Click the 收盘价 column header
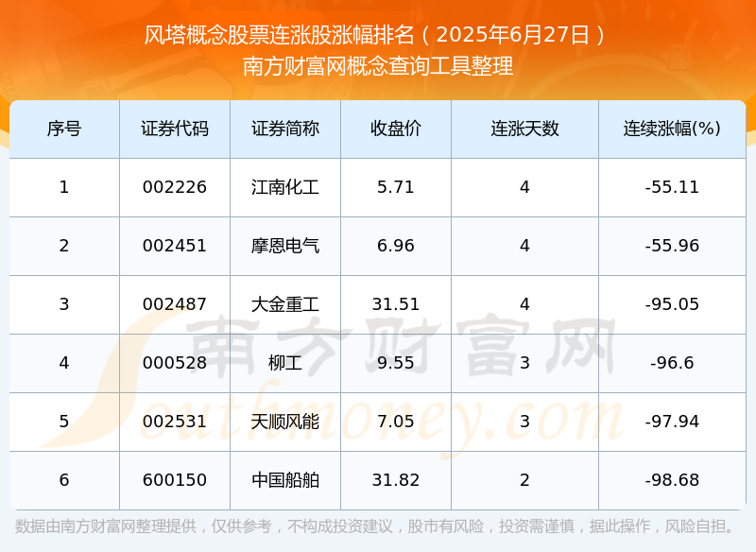The image size is (756, 552). point(396,129)
